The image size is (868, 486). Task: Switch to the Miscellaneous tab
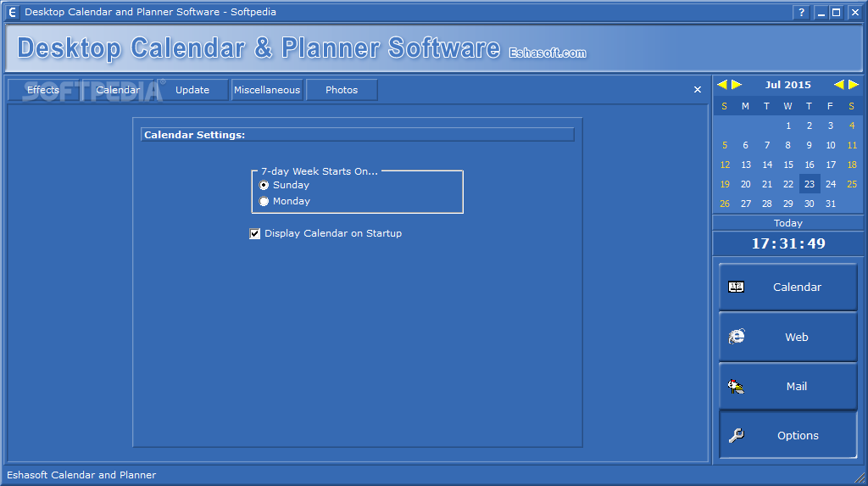(x=267, y=90)
